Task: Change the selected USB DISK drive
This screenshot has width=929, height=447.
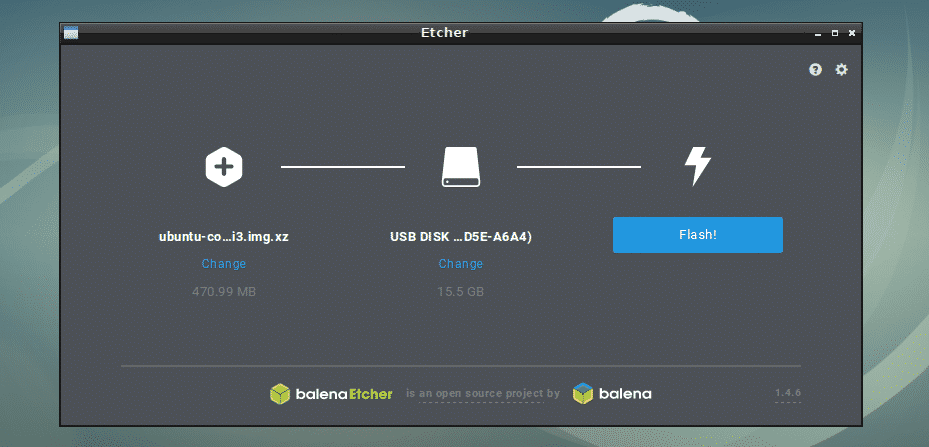Action: [x=461, y=264]
